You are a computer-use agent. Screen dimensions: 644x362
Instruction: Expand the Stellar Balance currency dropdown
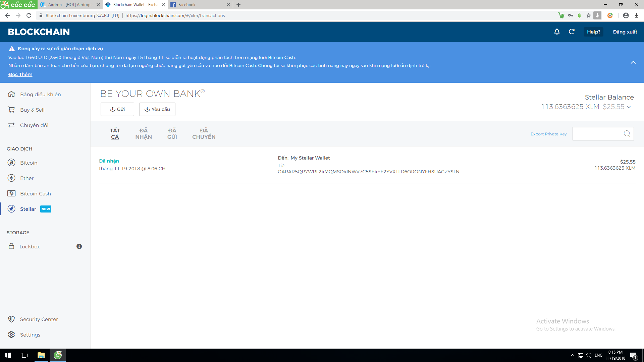pos(629,107)
